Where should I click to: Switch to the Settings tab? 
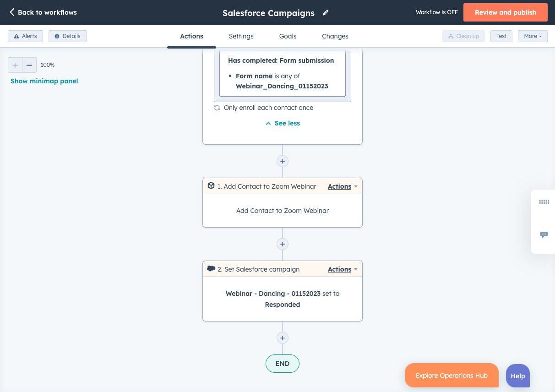pos(241,36)
